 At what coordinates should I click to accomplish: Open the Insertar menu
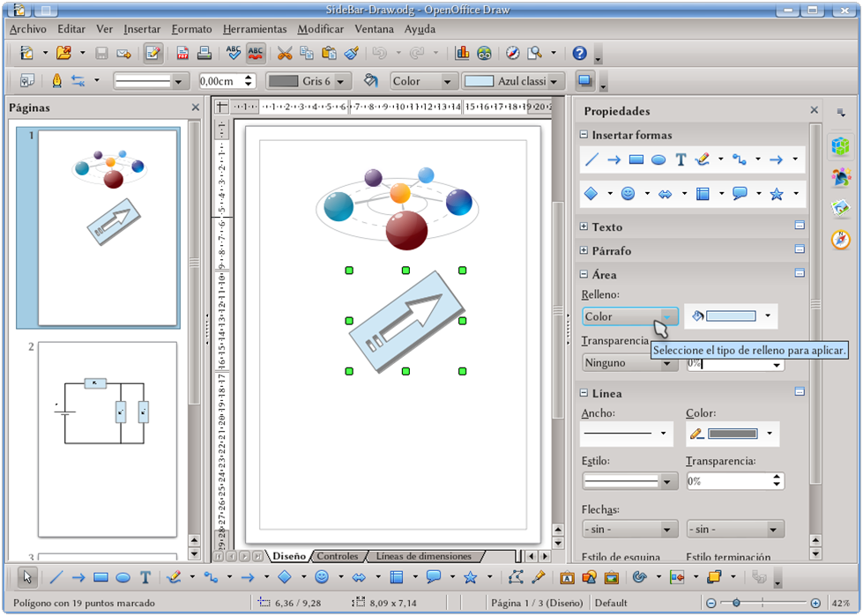[142, 29]
